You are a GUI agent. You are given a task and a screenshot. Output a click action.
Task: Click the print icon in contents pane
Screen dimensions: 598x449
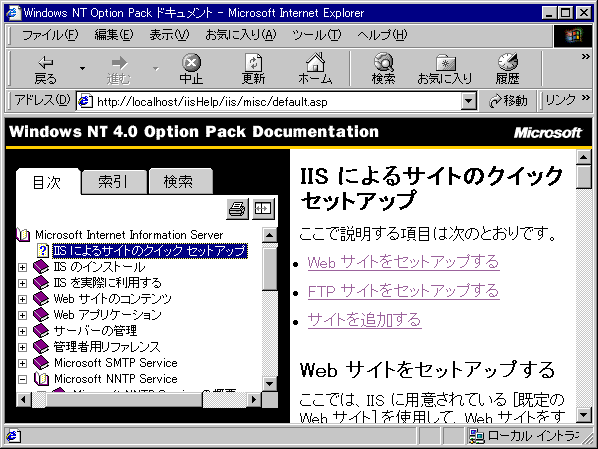237,209
